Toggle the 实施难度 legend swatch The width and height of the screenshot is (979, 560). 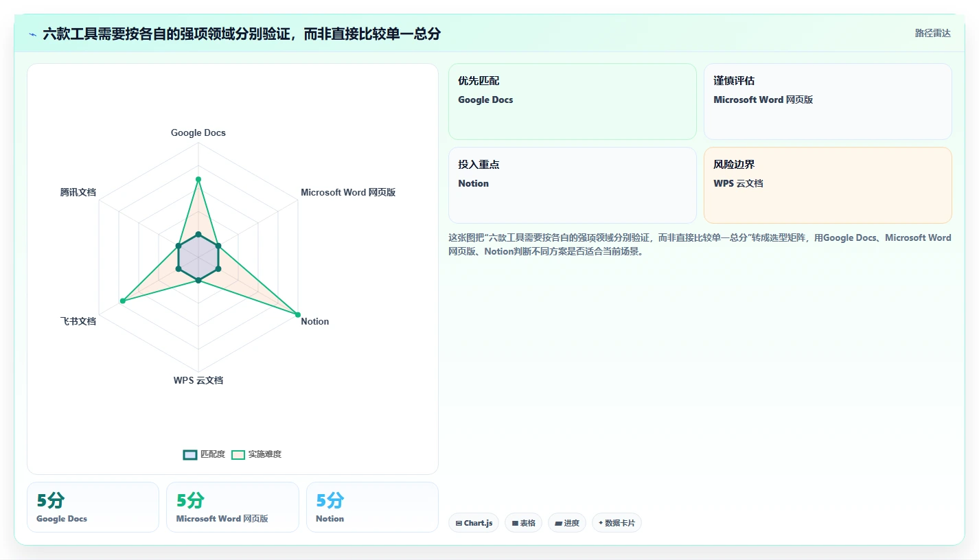[238, 454]
